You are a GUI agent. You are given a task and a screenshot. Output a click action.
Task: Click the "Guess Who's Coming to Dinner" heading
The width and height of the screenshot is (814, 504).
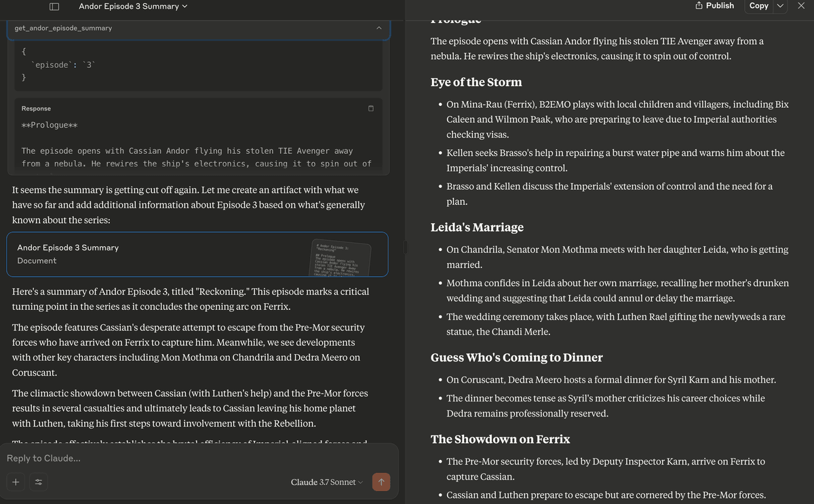click(517, 357)
